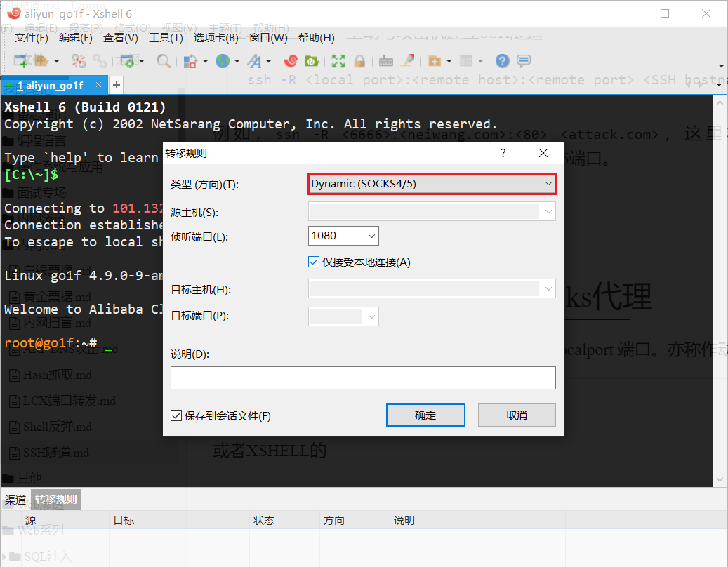Open the 文件(F) menu
This screenshot has height=567, width=728.
pyautogui.click(x=31, y=38)
